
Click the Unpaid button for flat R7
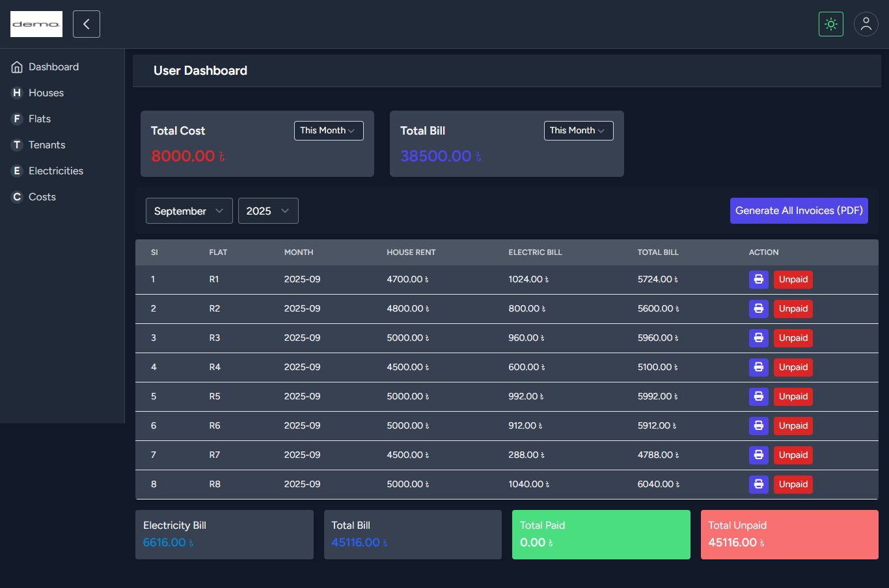[793, 455]
